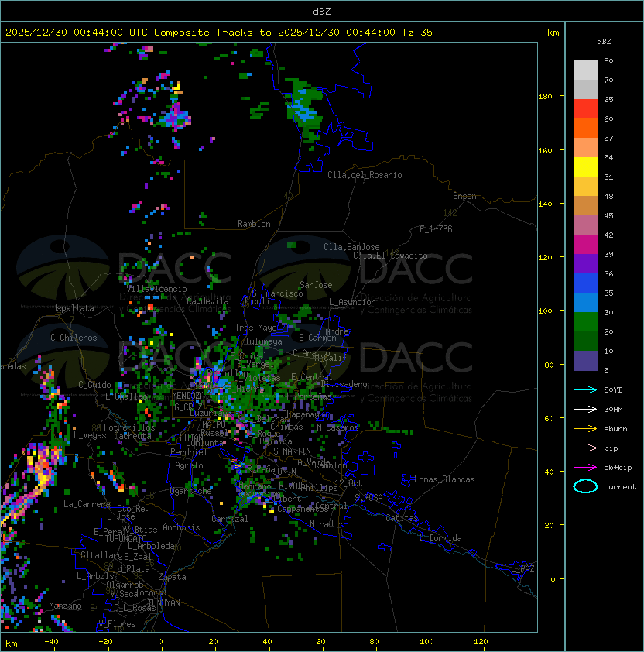Click the Composite Tracks timestamp header text
The width and height of the screenshot is (644, 652).
219,33
